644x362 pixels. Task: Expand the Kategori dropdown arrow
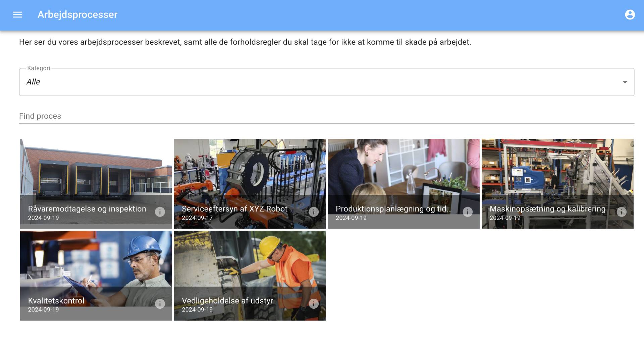point(625,82)
